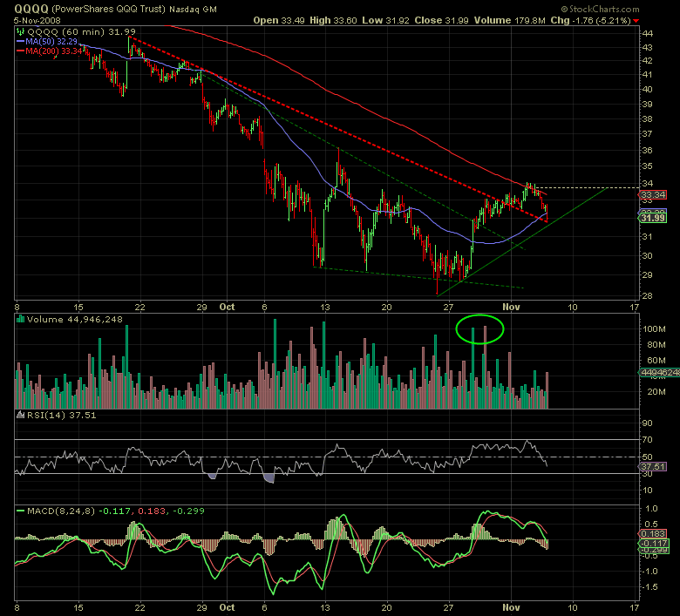This screenshot has width=680, height=616.
Task: Click the volume bars icon beside Volume 44,946,248
Action: point(20,320)
